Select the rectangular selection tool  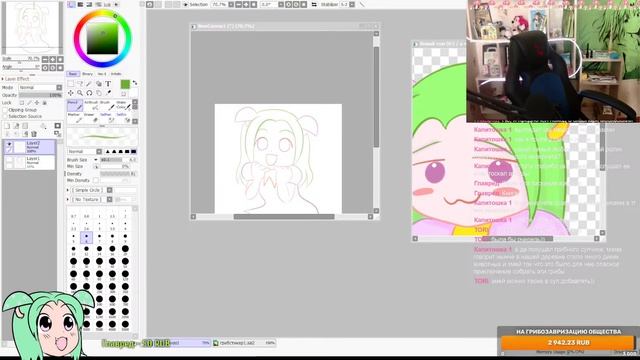(x=71, y=84)
